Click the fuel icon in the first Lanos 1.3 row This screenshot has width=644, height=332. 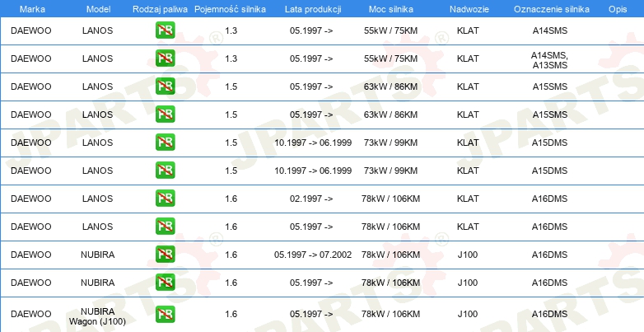pos(165,30)
